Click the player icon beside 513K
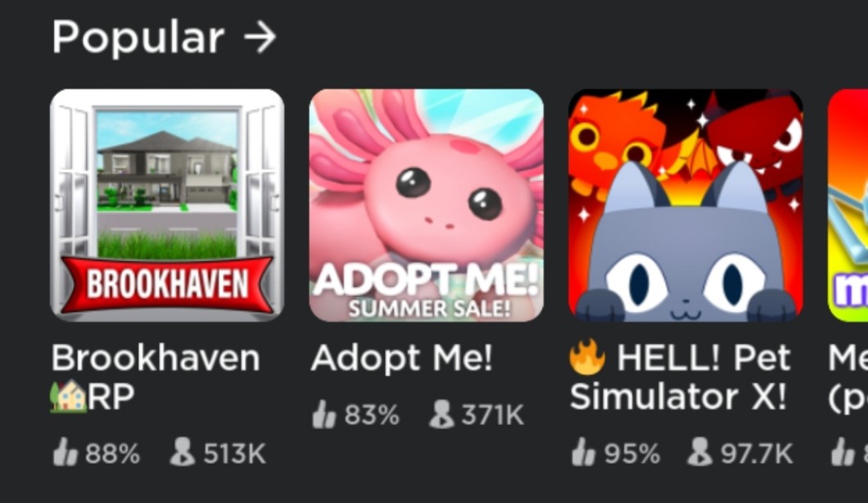868x503 pixels. pos(182,452)
